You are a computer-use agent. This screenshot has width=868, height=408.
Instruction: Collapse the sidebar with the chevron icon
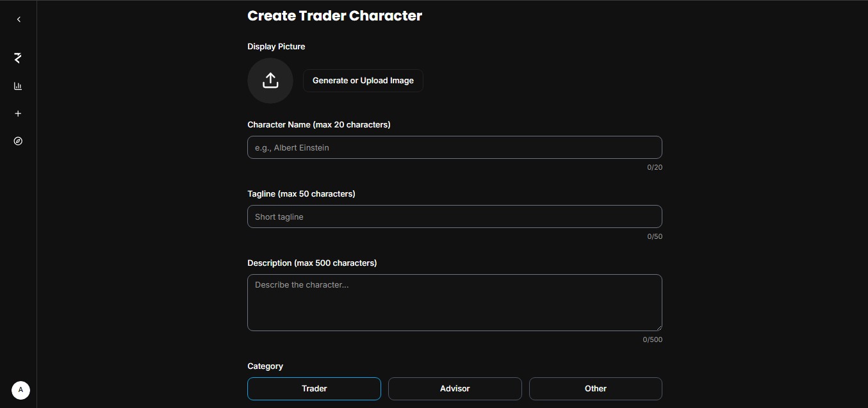tap(18, 19)
